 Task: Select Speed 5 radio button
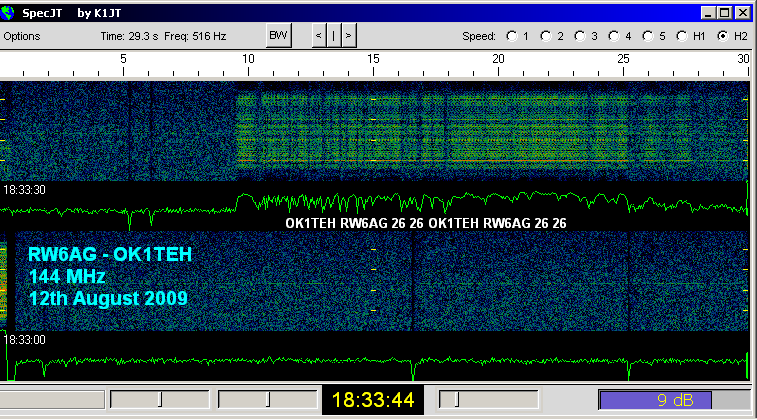click(648, 36)
